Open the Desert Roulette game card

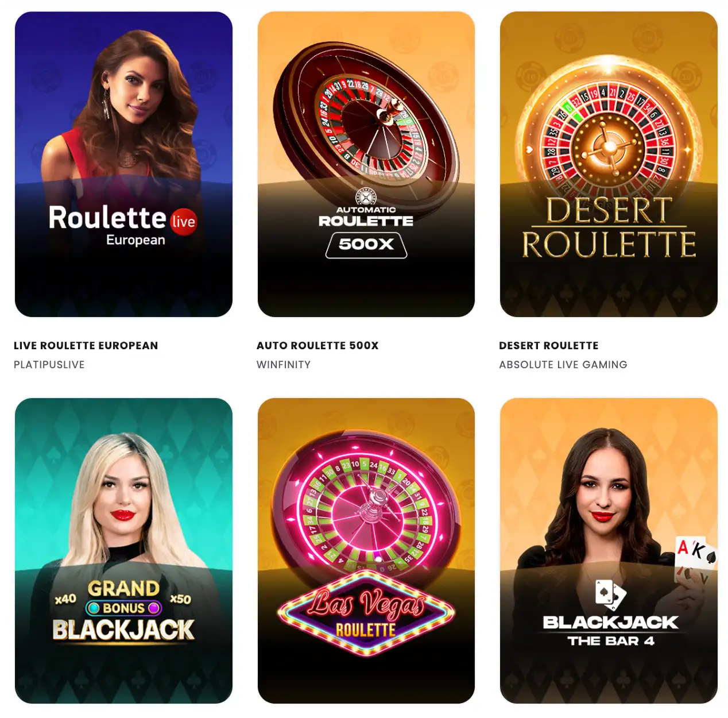click(609, 164)
